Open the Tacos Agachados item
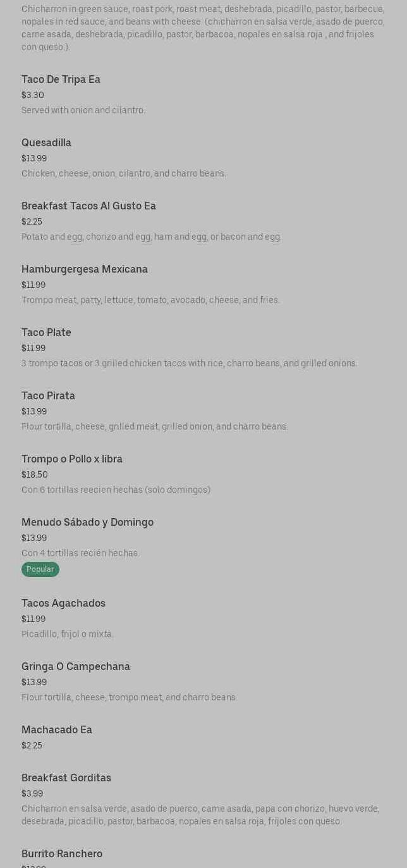Image resolution: width=407 pixels, height=868 pixels. pos(63,603)
